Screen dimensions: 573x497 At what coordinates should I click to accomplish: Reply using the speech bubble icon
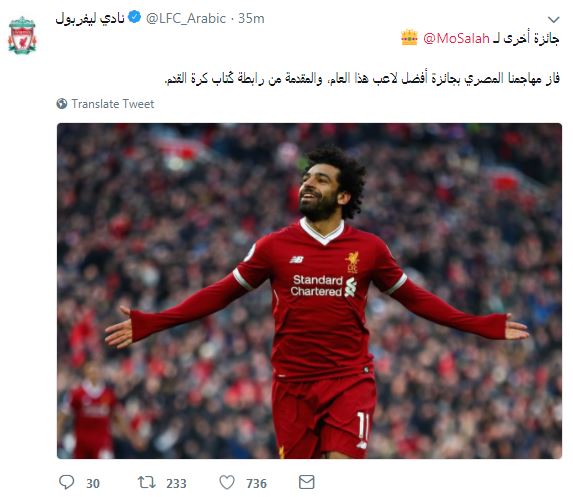click(67, 482)
